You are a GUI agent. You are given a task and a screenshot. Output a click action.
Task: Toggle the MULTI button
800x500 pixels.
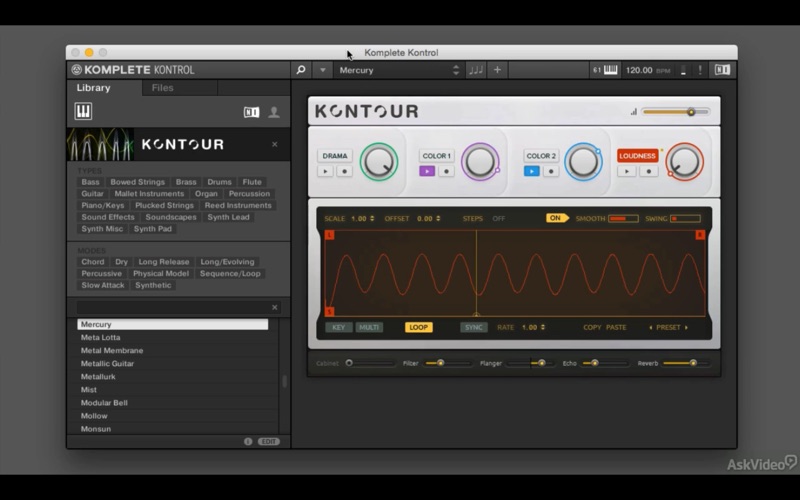pyautogui.click(x=369, y=328)
